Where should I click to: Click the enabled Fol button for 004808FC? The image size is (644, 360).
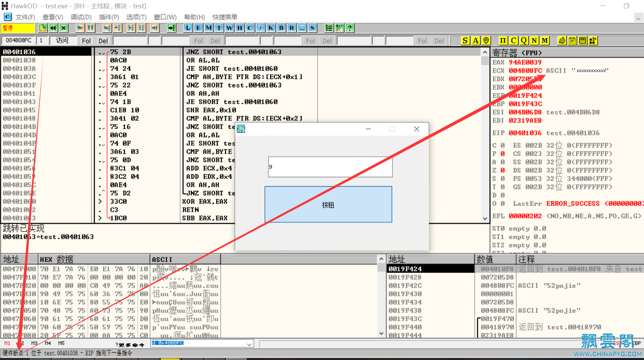tap(86, 41)
